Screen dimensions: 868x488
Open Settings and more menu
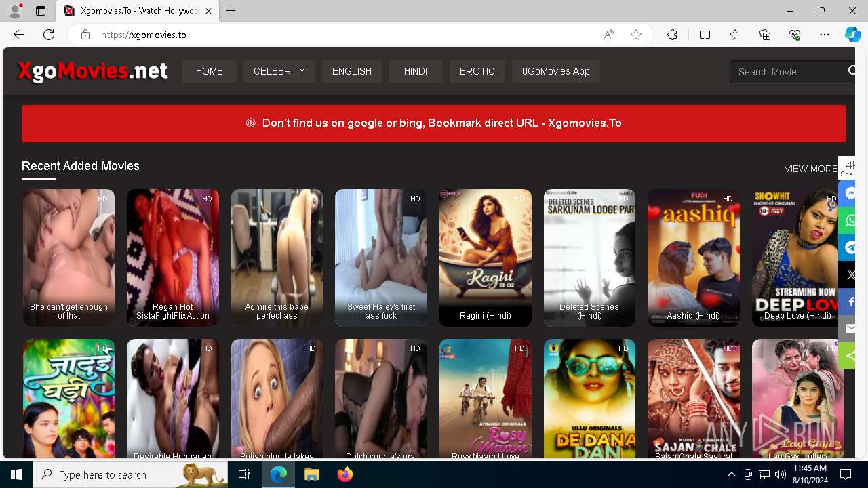(x=825, y=35)
